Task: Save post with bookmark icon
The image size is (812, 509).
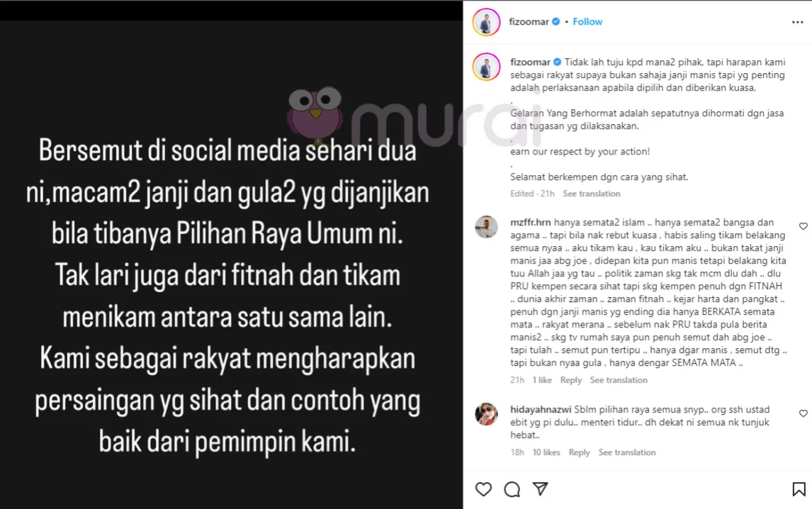Action: (x=799, y=488)
